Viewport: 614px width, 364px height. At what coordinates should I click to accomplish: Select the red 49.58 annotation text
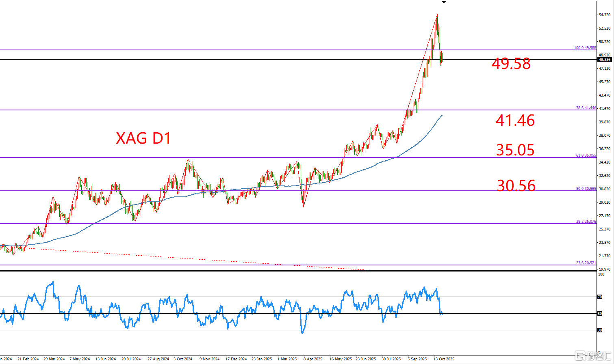point(511,64)
